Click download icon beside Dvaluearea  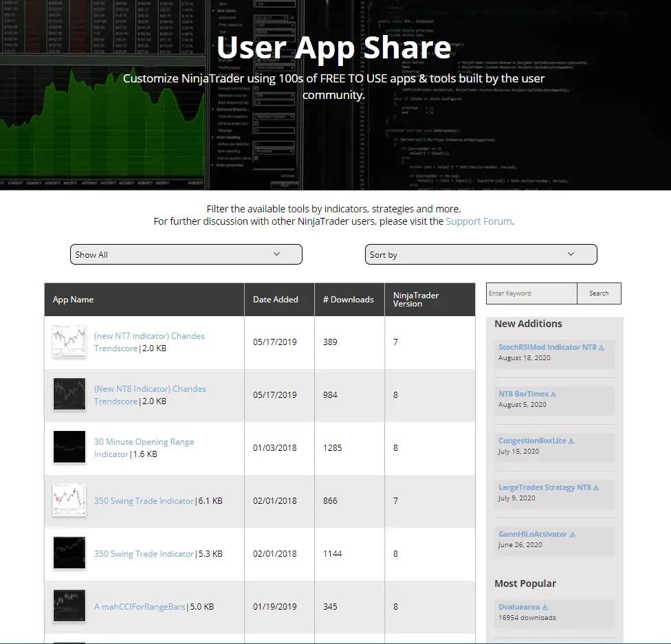(544, 607)
